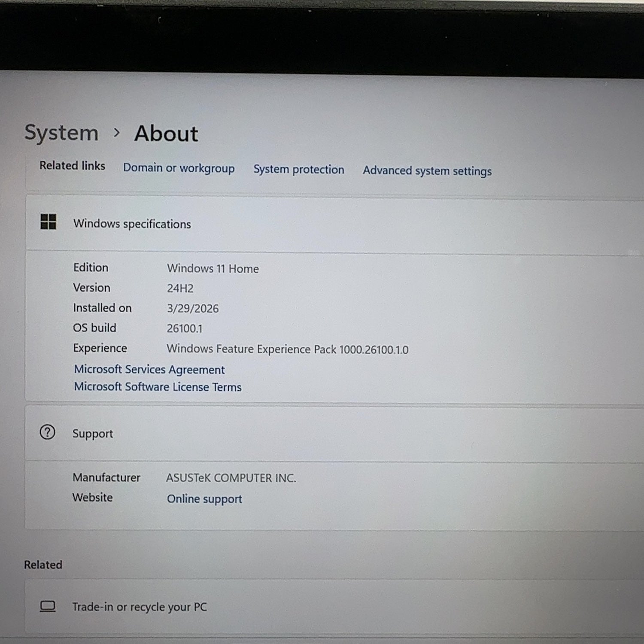Open Trade-in or recycle your PC
644x644 pixels.
(335, 607)
